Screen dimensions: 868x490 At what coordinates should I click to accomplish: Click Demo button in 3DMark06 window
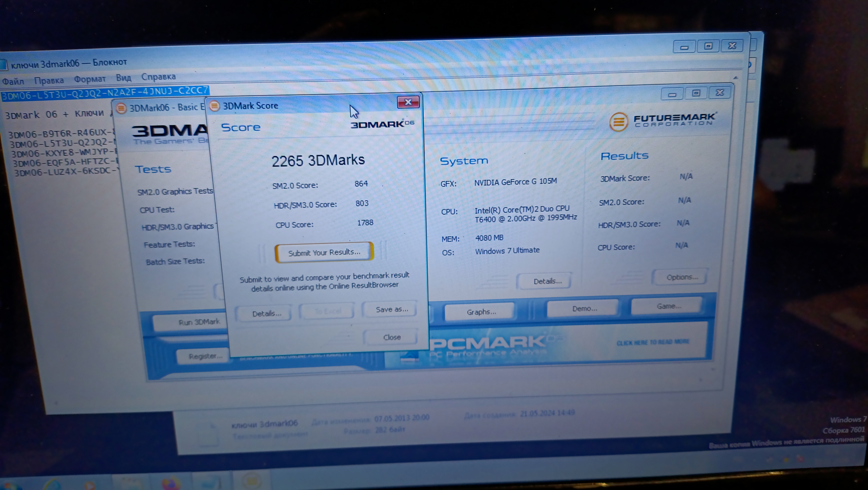tap(584, 309)
